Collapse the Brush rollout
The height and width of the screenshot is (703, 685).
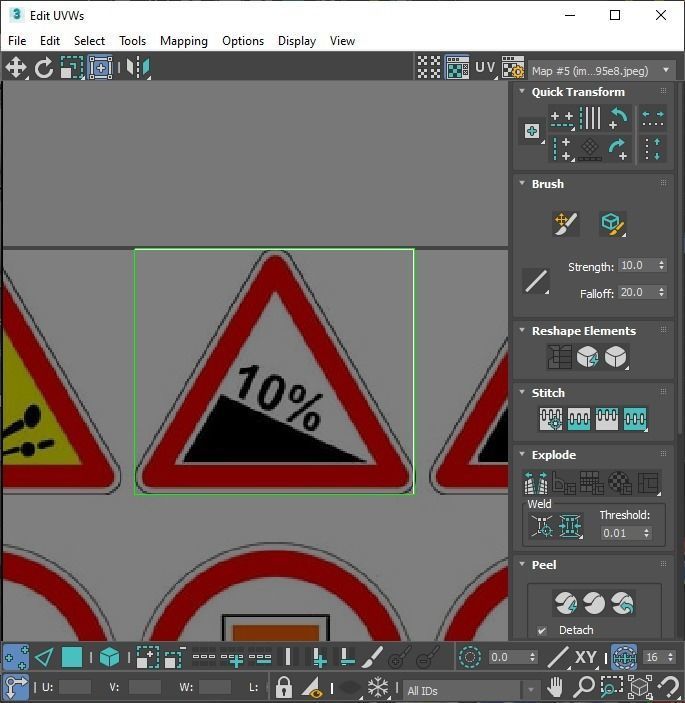click(522, 183)
